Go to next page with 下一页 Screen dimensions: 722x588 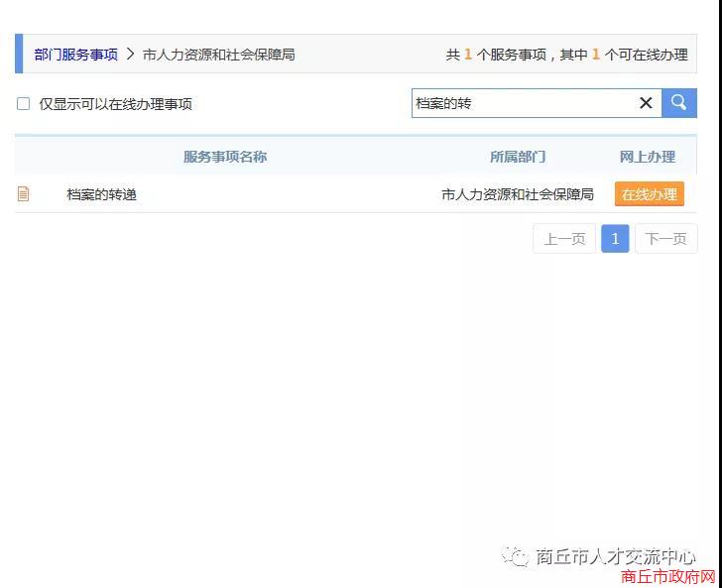pos(665,239)
